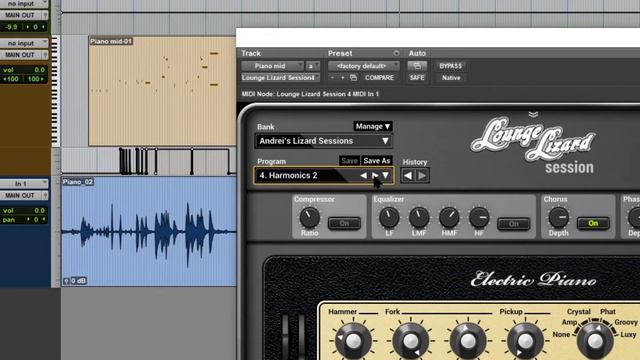
Task: Click the first Fork knob
Action: [411, 340]
